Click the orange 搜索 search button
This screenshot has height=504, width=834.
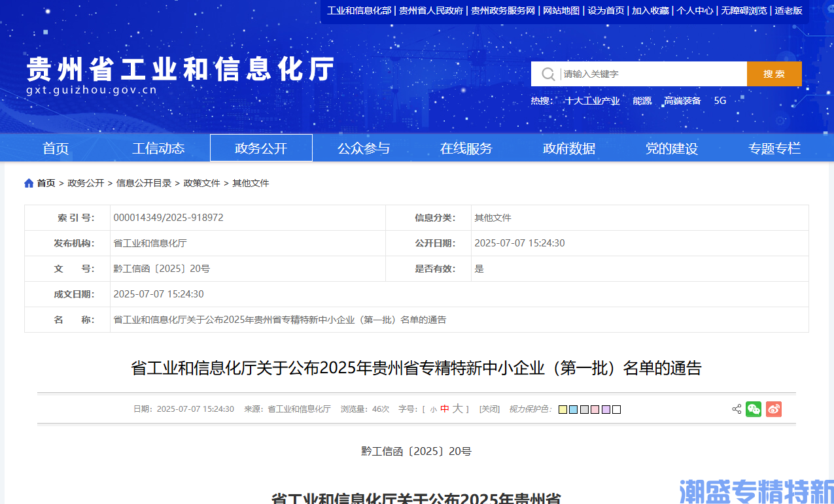click(x=774, y=74)
